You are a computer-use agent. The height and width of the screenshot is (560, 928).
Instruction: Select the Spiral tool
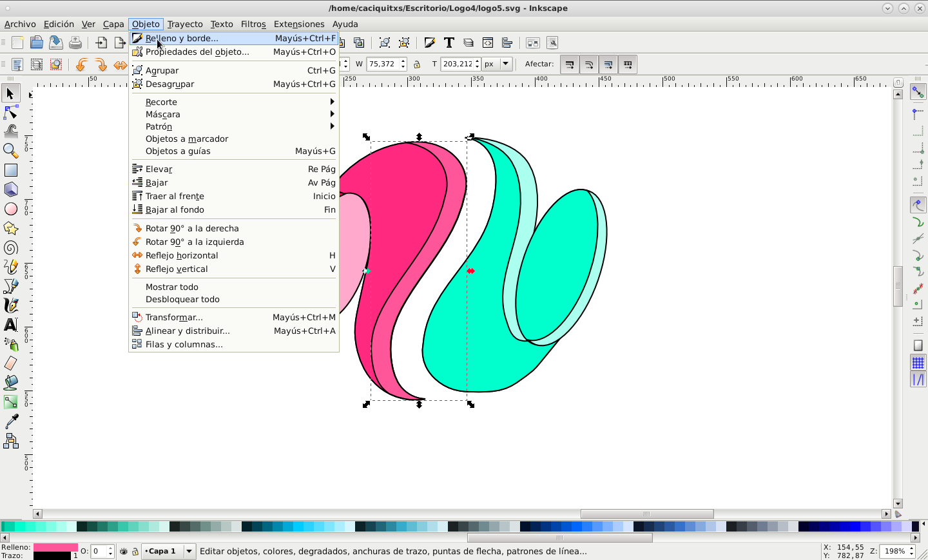point(10,248)
